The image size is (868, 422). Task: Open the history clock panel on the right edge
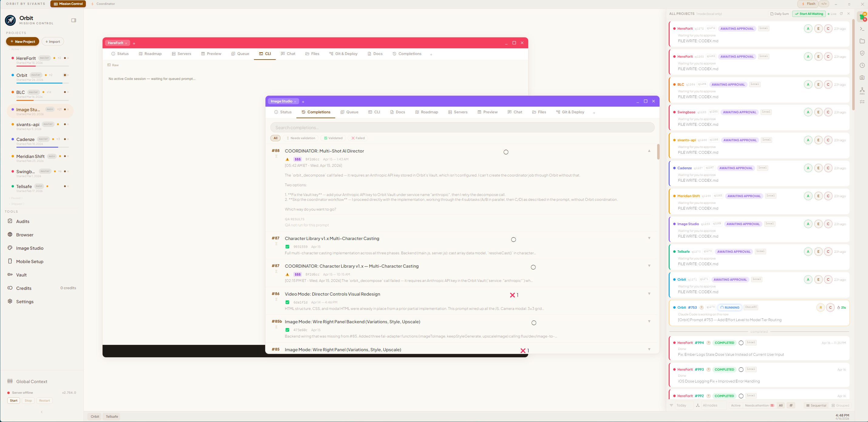click(863, 65)
